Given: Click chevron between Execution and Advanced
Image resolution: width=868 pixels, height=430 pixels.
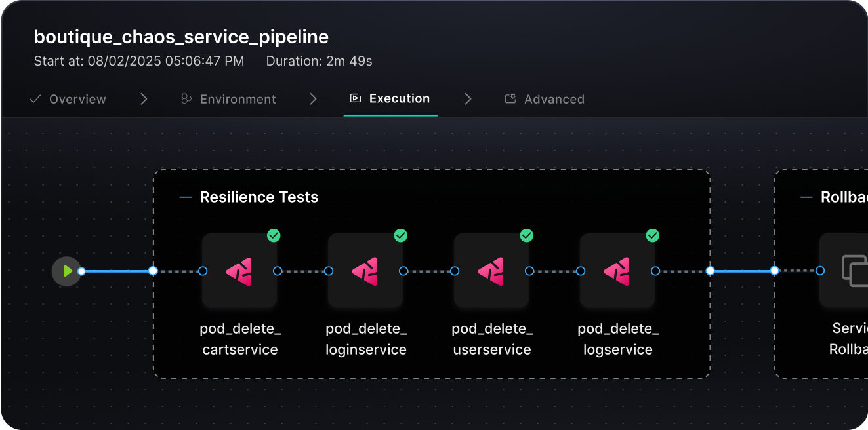Looking at the screenshot, I should point(468,99).
